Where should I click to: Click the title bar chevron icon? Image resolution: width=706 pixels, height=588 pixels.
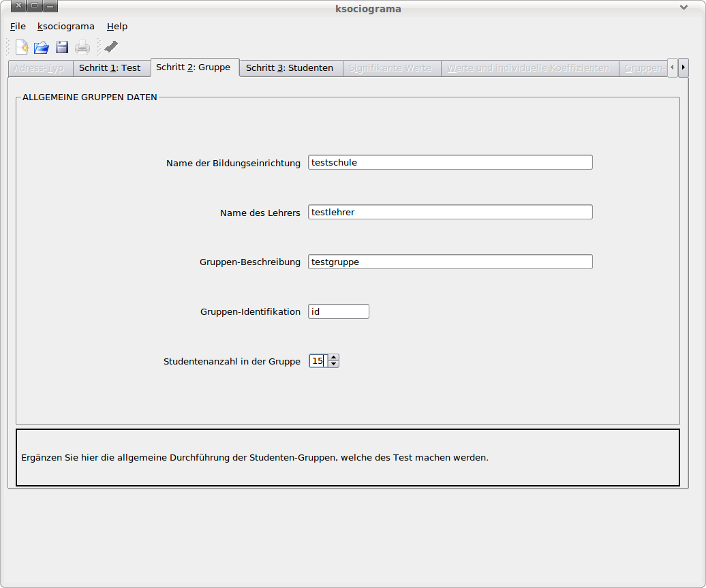pyautogui.click(x=684, y=7)
